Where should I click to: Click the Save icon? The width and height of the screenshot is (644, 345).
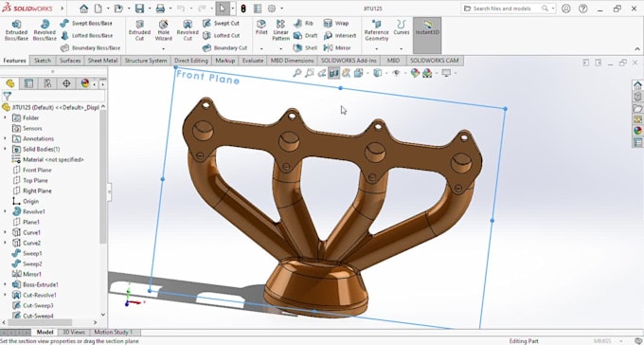point(139,9)
